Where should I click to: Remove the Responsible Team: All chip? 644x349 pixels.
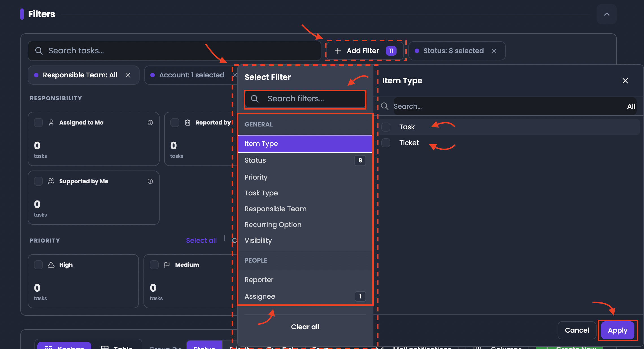pyautogui.click(x=128, y=75)
